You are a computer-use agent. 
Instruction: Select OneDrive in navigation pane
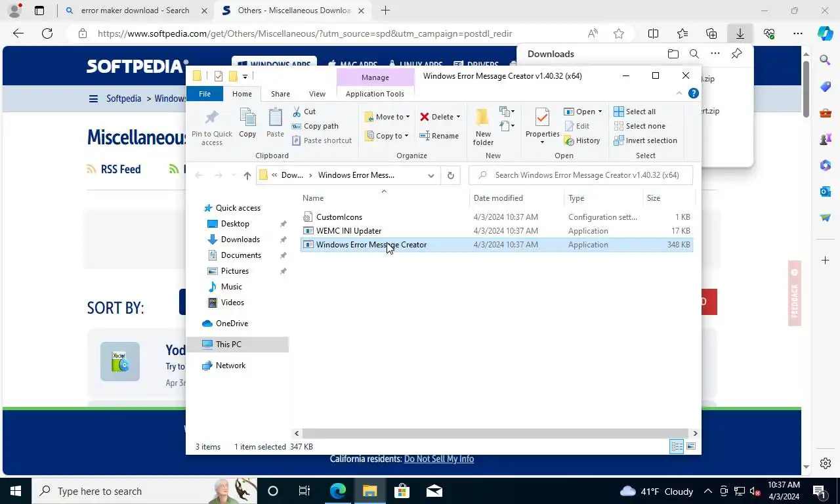pos(232,324)
